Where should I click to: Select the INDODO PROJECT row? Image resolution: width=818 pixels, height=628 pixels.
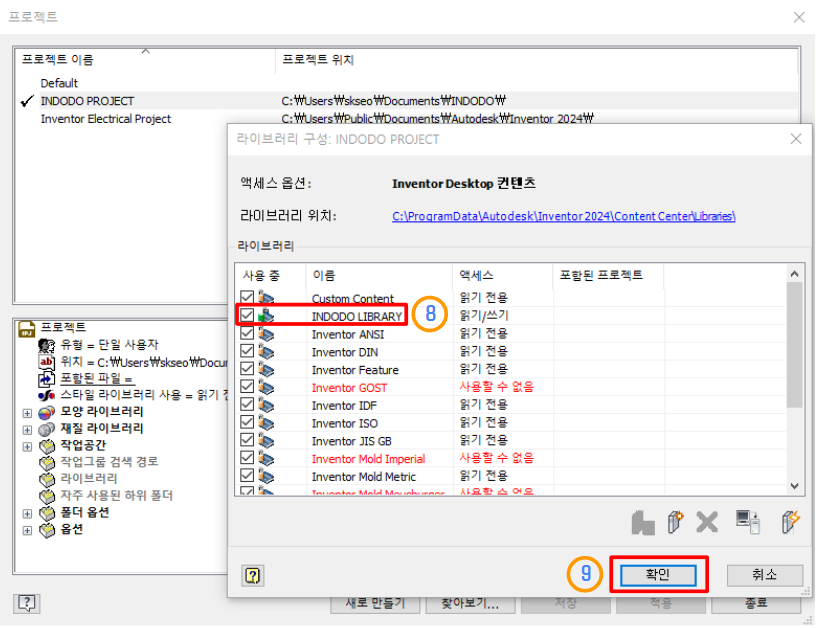coord(407,101)
